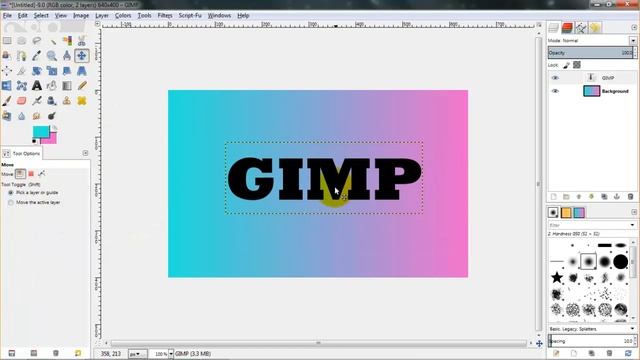The image size is (640, 360).
Task: Refresh brushes with the refresh icon
Action: pos(628,353)
